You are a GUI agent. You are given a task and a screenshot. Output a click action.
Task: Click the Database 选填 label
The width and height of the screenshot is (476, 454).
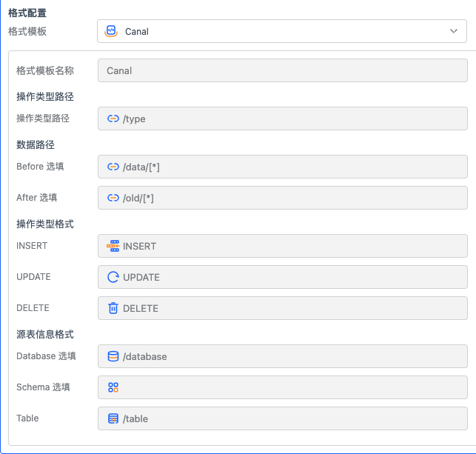pyautogui.click(x=46, y=356)
